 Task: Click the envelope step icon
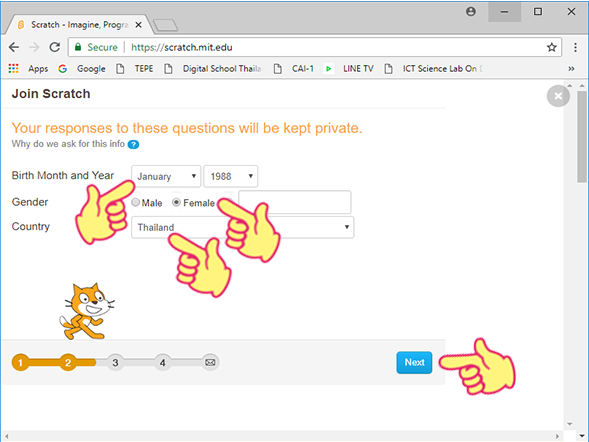[210, 362]
